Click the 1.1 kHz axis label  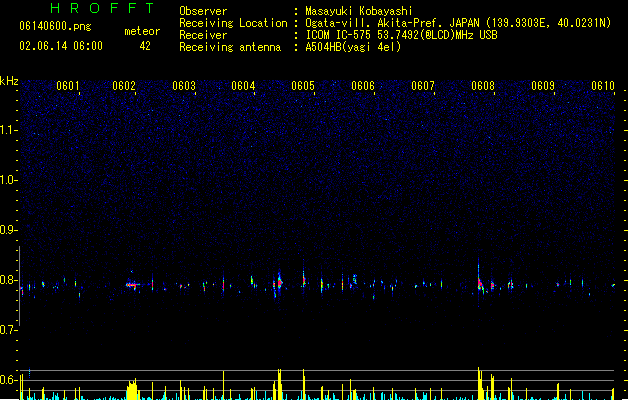(x=8, y=130)
